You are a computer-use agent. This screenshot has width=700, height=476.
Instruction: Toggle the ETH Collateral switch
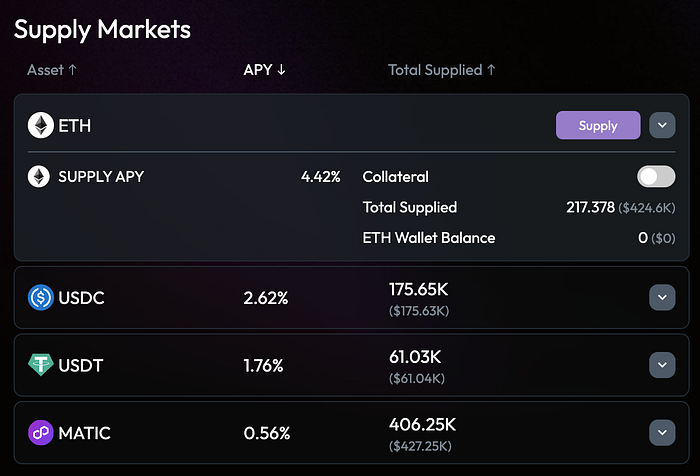tap(655, 177)
